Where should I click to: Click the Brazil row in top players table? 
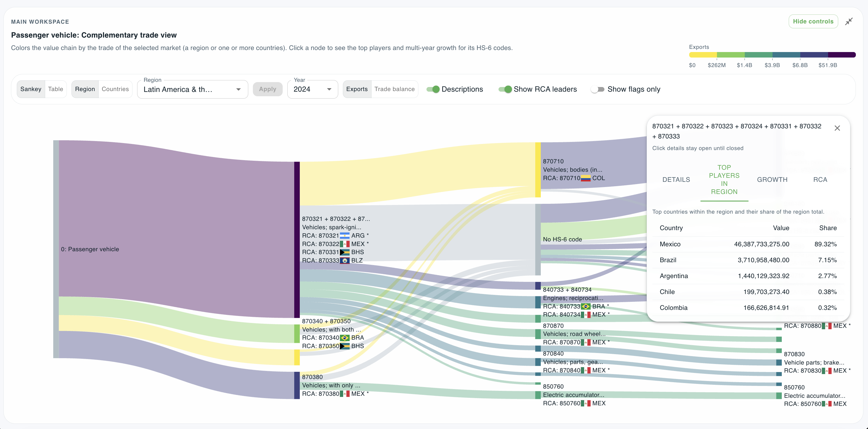[748, 260]
